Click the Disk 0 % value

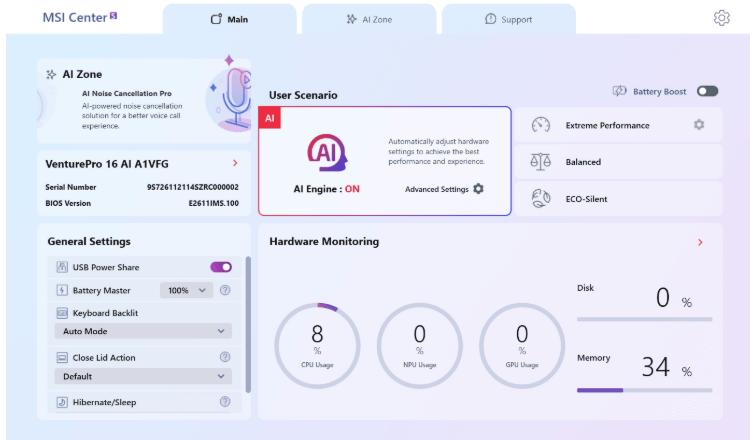point(674,297)
